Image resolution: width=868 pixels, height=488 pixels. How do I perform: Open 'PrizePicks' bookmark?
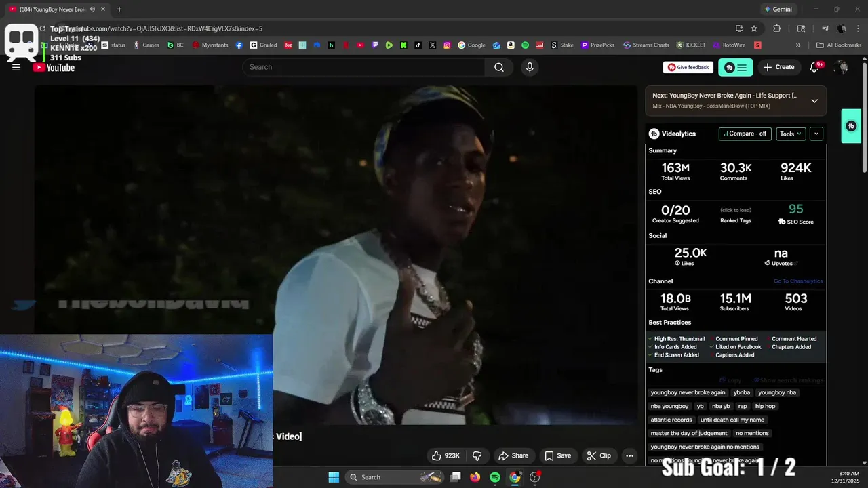coord(597,45)
